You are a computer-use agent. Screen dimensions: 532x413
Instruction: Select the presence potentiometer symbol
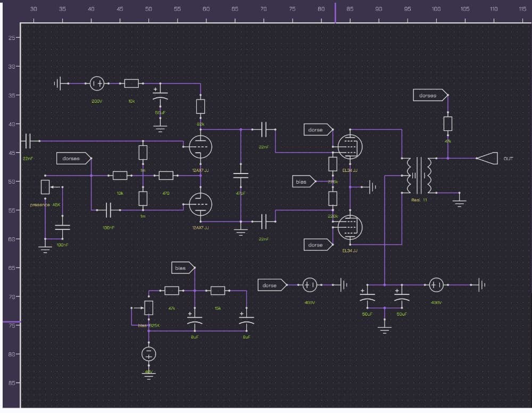tap(45, 187)
